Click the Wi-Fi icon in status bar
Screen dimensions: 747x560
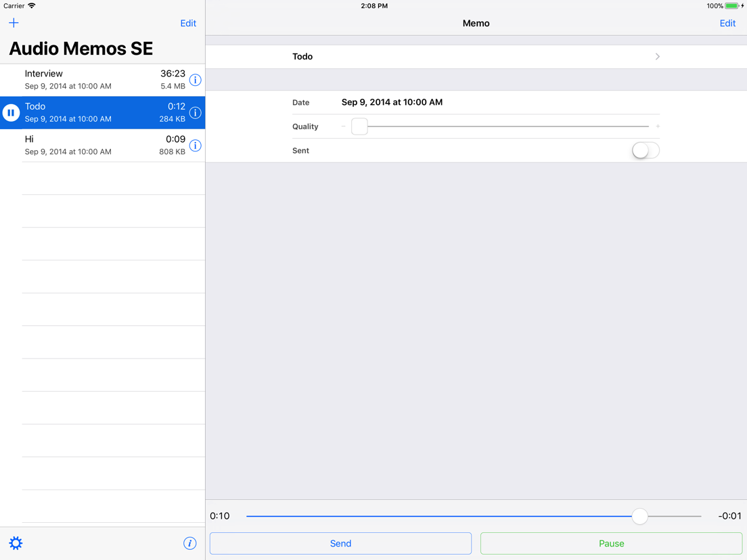coord(31,5)
